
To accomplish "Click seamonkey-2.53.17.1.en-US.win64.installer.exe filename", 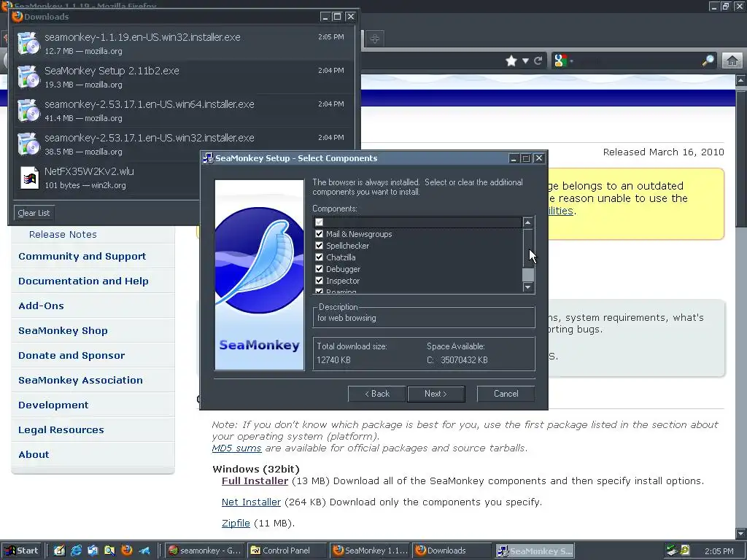I will (x=149, y=104).
